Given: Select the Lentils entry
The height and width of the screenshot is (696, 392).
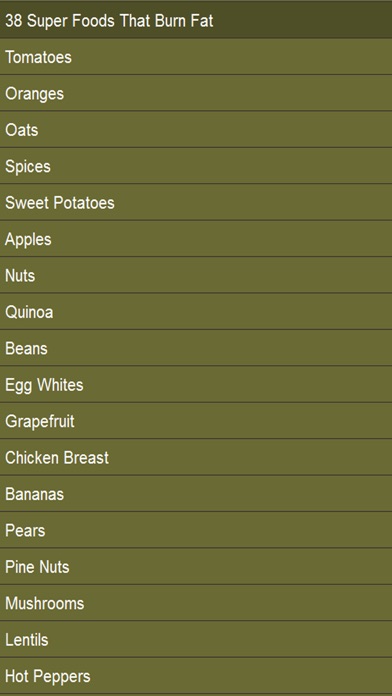Looking at the screenshot, I should [x=196, y=639].
